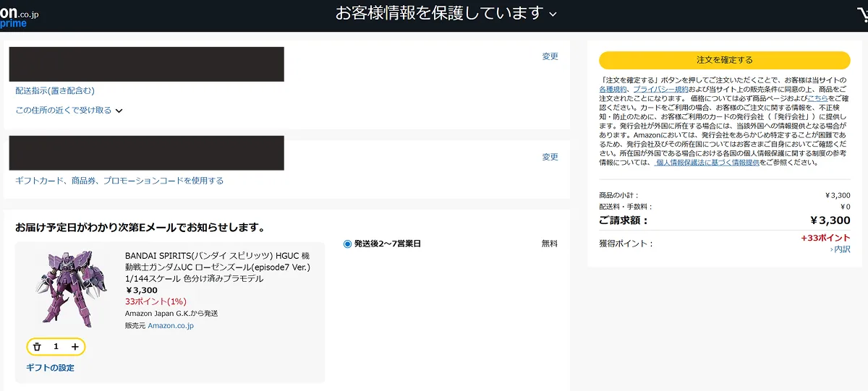The image size is (868, 391).
Task: Open ギフトカード、商品券、プロモーションコードを使用する link
Action: [x=119, y=181]
